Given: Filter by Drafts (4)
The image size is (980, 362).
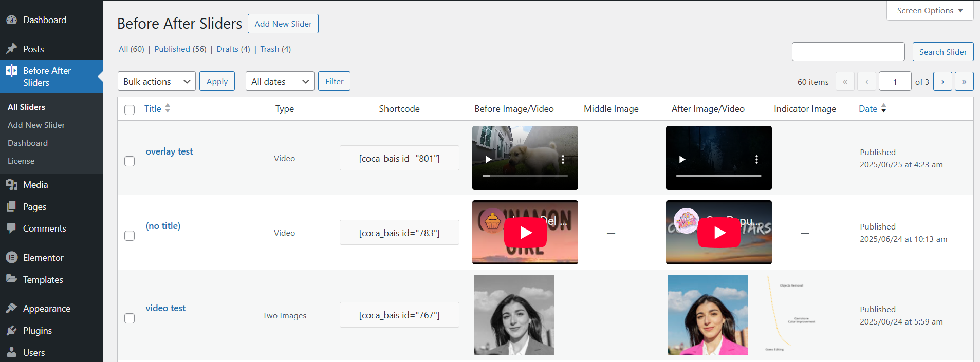Looking at the screenshot, I should pos(233,49).
